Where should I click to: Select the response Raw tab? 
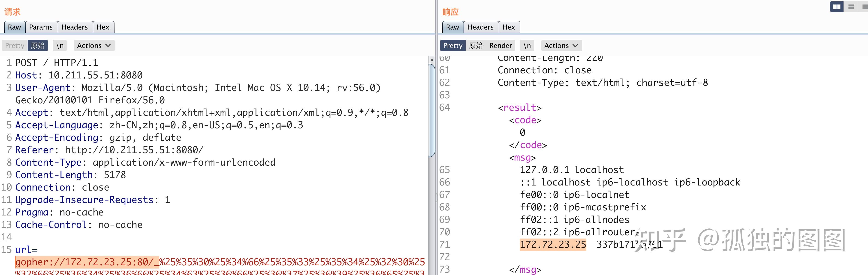[x=452, y=27]
